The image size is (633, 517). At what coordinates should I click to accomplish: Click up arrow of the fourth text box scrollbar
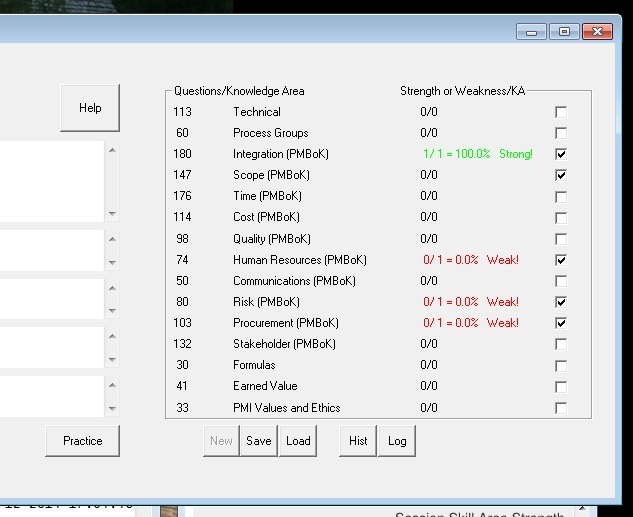click(x=112, y=336)
